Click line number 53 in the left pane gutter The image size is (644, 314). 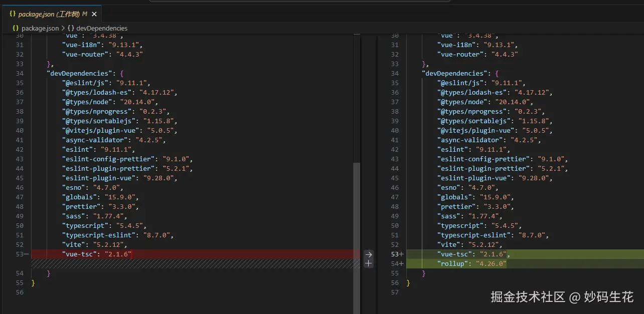click(20, 254)
